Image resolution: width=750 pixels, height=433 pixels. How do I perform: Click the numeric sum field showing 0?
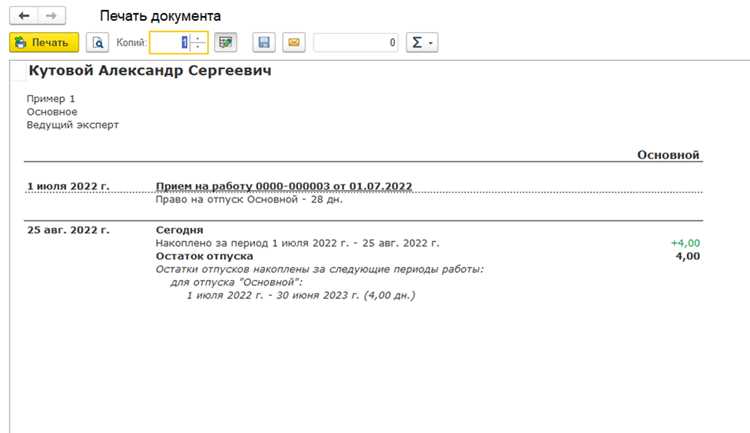[x=356, y=43]
